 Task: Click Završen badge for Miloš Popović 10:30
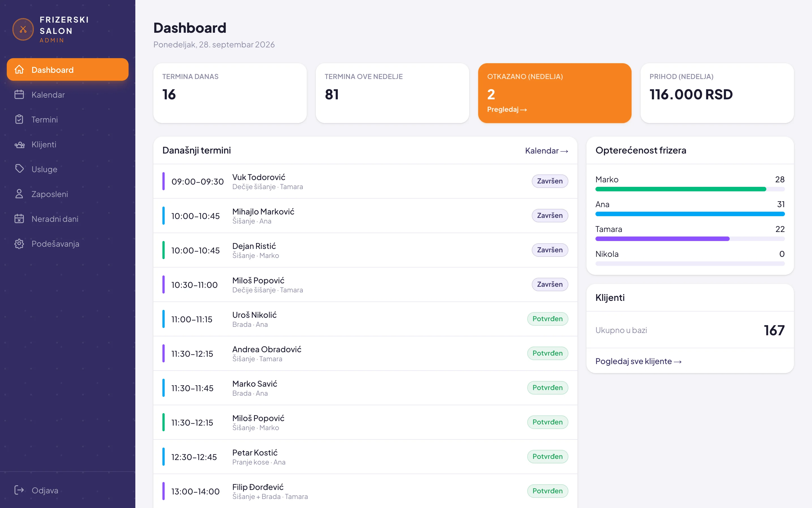pyautogui.click(x=550, y=284)
